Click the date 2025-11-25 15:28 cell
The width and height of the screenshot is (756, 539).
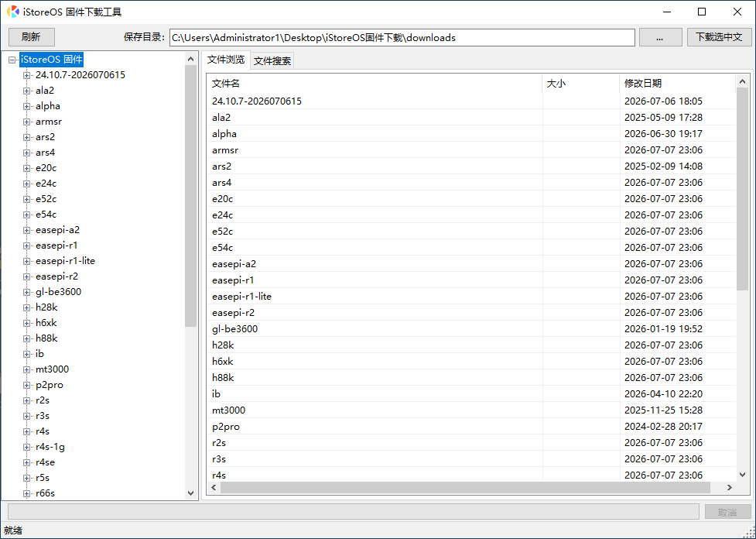(x=663, y=410)
